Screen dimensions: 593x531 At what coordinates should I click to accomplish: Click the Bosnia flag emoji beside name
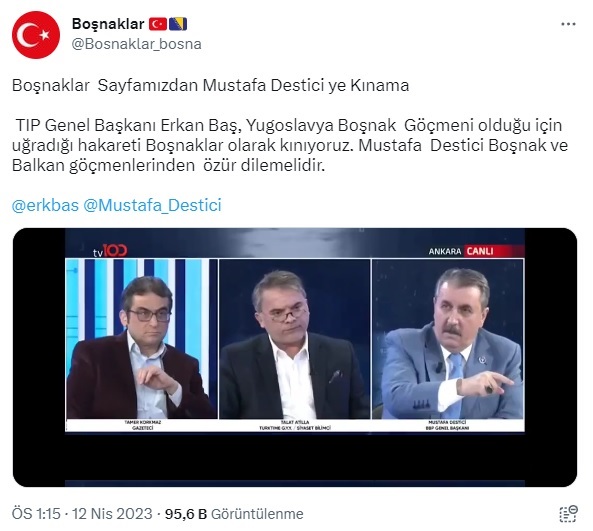(178, 24)
